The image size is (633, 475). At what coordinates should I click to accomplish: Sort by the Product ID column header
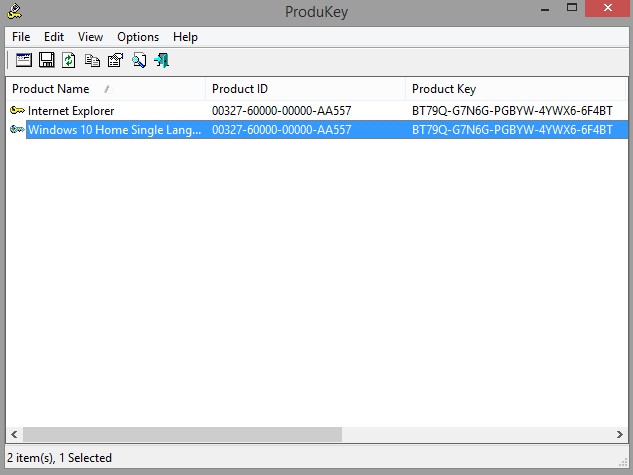coord(306,89)
